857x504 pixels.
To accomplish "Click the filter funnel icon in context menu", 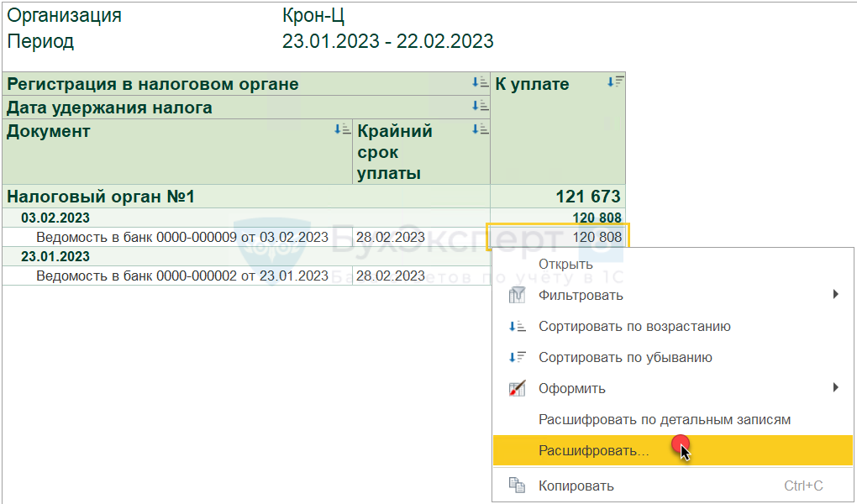I will (517, 295).
